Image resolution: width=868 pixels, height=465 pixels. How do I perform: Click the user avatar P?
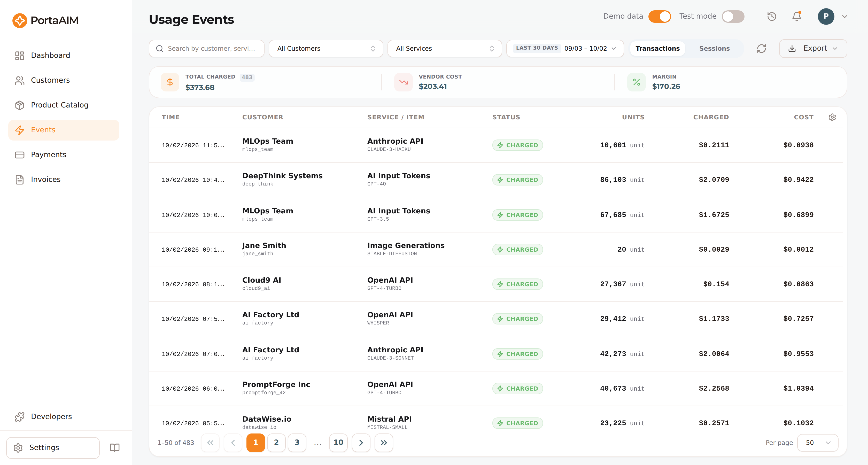(x=826, y=16)
